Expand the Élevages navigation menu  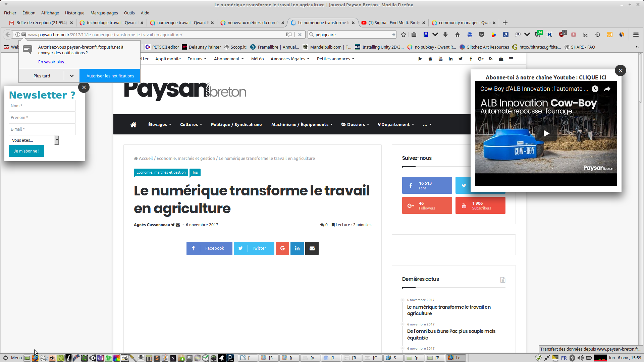[160, 125]
